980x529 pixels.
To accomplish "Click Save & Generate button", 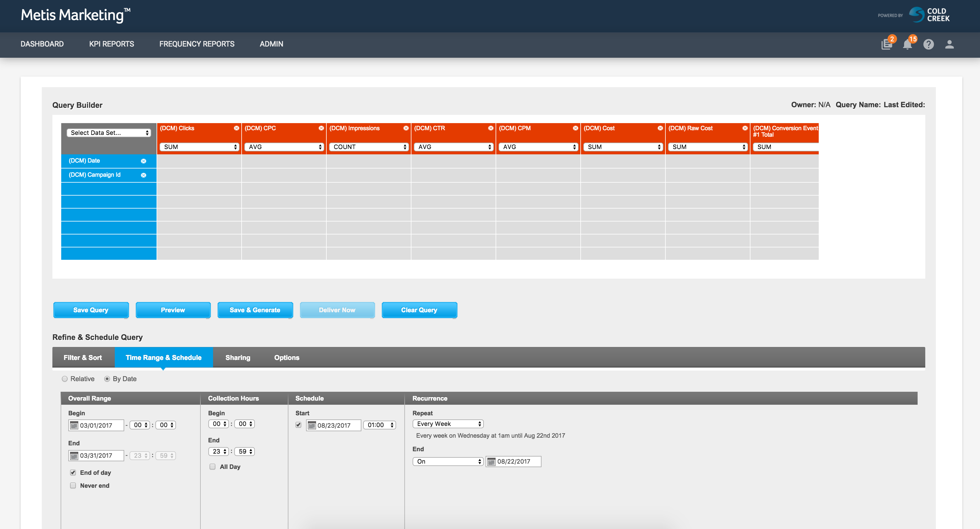I will (x=255, y=310).
